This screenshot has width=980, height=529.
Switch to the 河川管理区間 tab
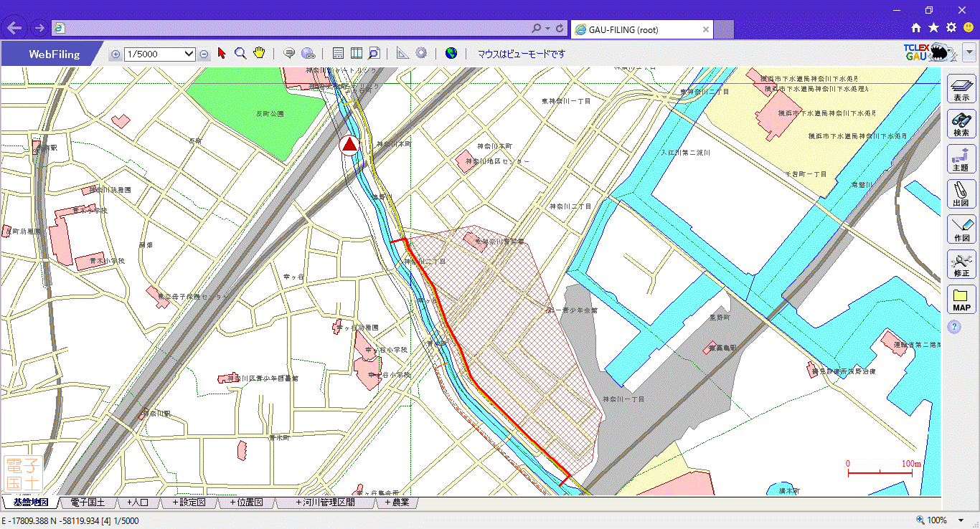click(x=325, y=502)
